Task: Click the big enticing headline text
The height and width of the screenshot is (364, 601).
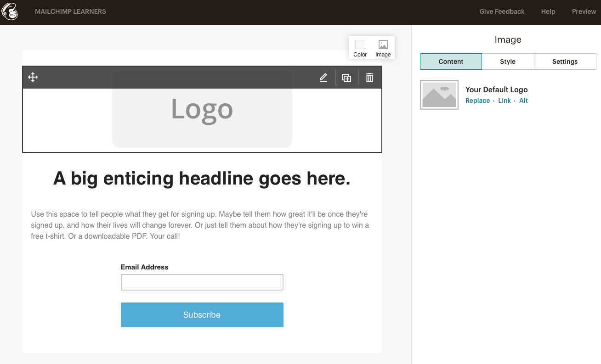Action: click(202, 178)
